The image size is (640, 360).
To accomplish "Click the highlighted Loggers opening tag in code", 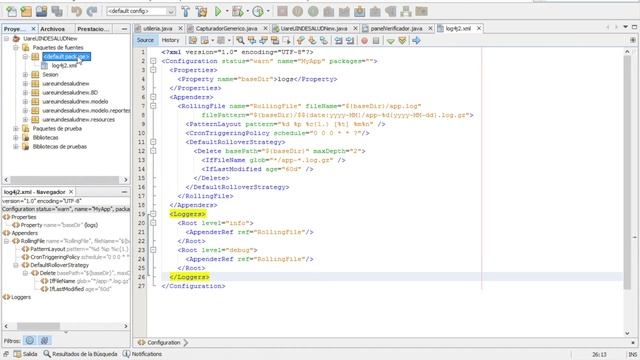I will click(x=188, y=214).
